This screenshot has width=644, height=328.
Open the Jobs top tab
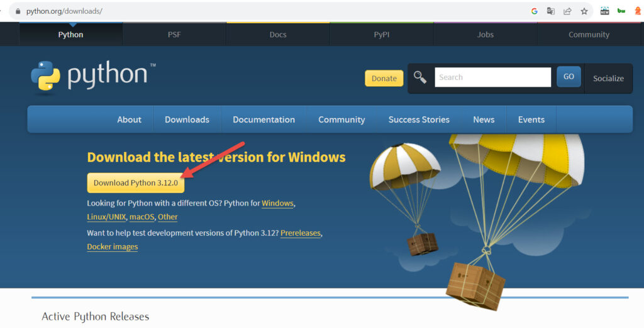tap(486, 35)
